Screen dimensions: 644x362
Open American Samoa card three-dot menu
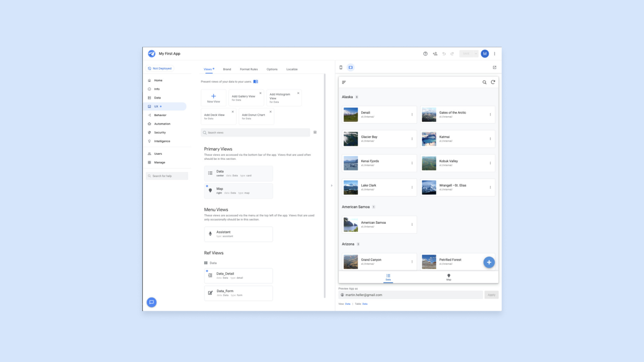tap(412, 224)
